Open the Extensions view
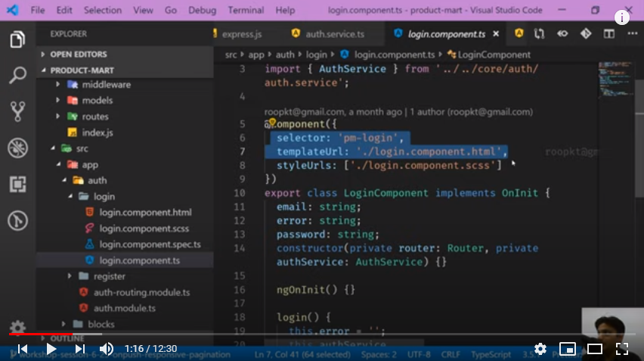644x361 pixels. 17,184
